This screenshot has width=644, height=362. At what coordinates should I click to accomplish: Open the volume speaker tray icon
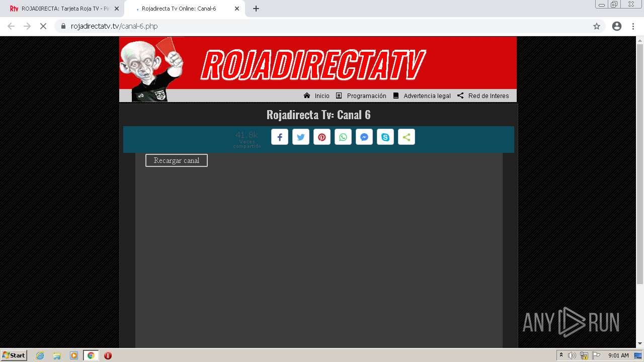(572, 355)
